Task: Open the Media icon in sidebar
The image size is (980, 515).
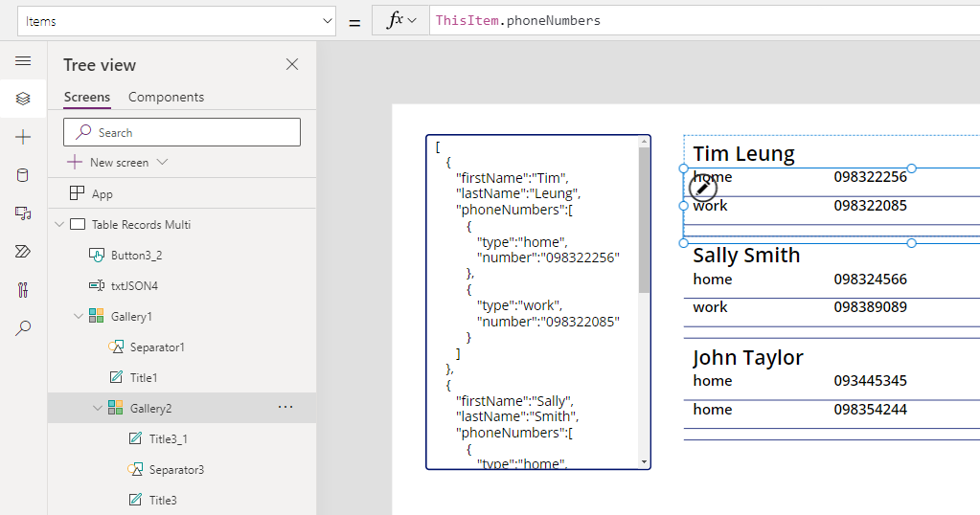Action: 24,213
